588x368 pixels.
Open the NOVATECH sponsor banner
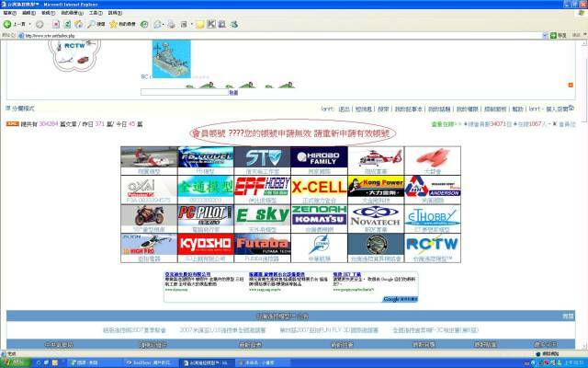click(x=376, y=215)
